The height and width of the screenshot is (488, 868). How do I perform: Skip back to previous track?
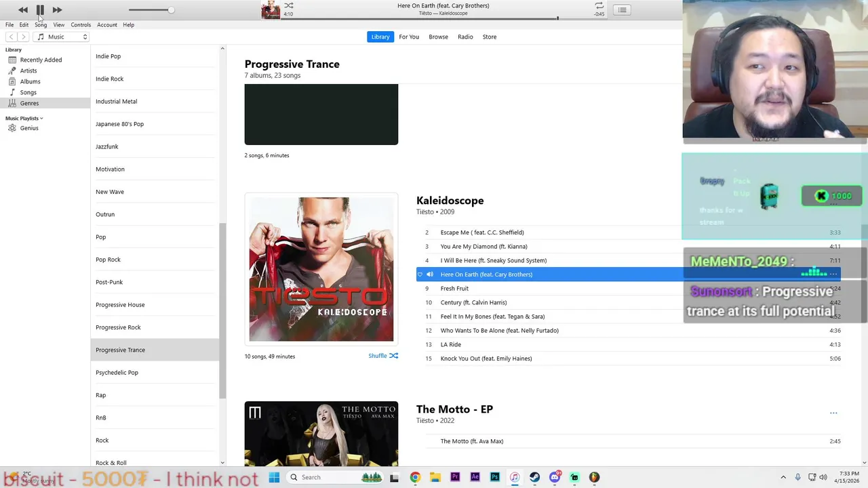pyautogui.click(x=23, y=9)
